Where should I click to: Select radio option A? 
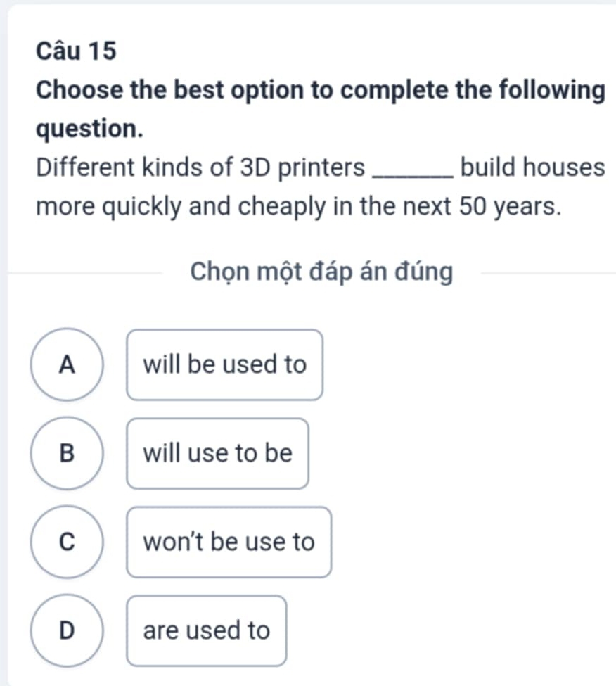pos(67,364)
